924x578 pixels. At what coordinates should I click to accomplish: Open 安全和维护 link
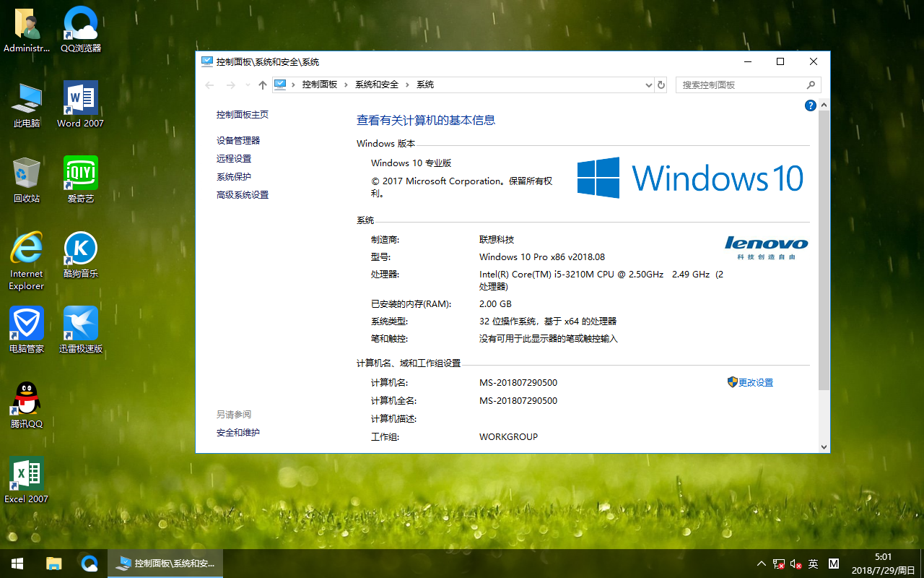[238, 433]
